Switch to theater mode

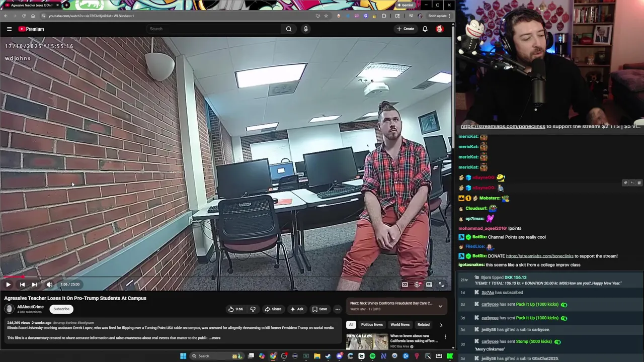(429, 285)
